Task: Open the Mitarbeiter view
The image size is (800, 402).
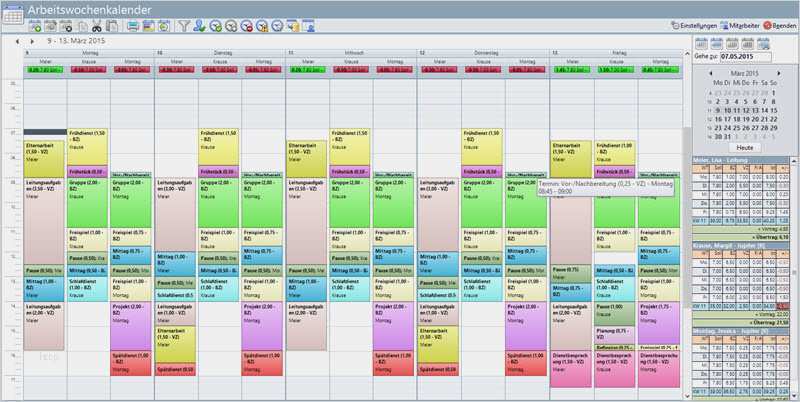Action: click(740, 26)
